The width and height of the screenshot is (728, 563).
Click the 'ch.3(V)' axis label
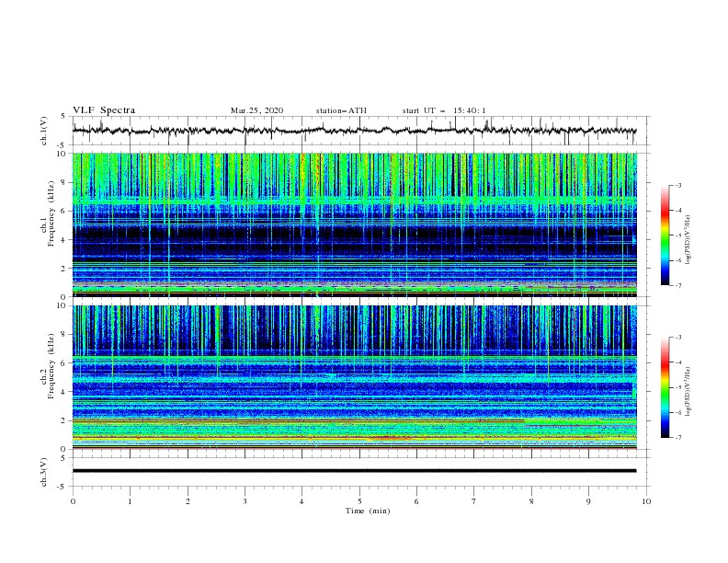click(x=44, y=472)
